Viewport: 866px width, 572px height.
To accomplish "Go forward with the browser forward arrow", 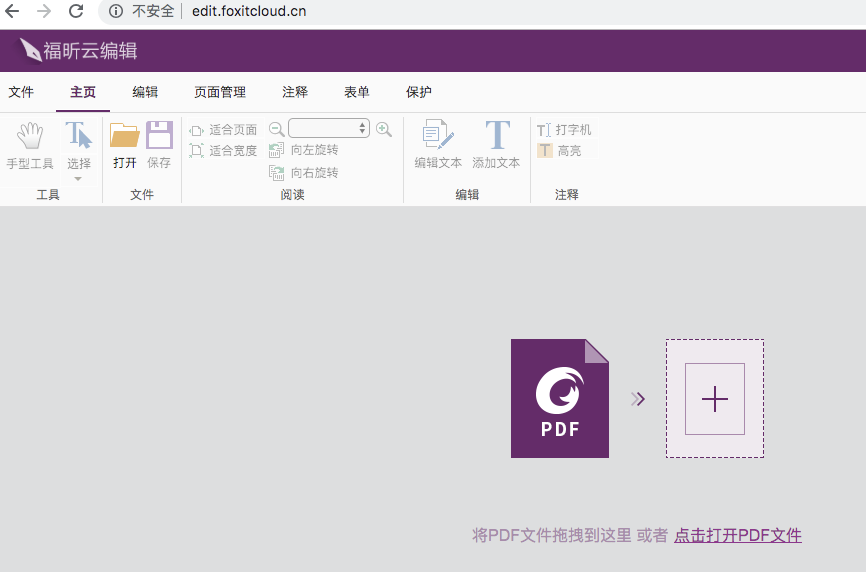I will click(x=44, y=11).
